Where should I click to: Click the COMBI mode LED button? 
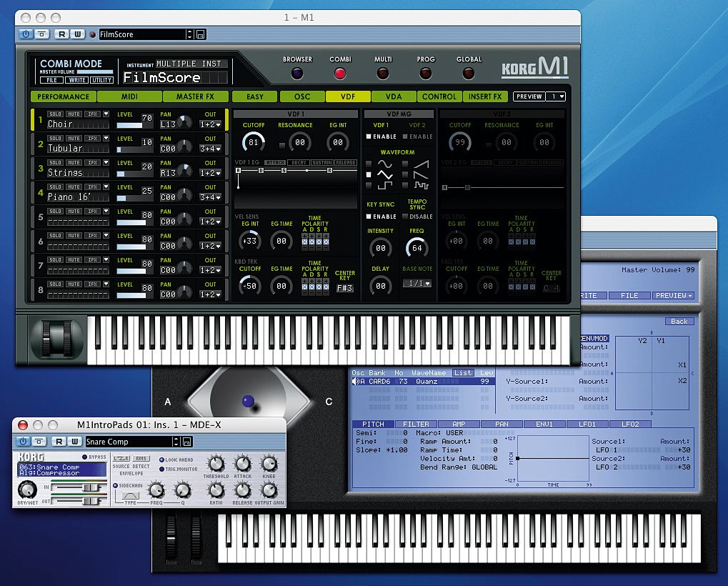pos(340,74)
